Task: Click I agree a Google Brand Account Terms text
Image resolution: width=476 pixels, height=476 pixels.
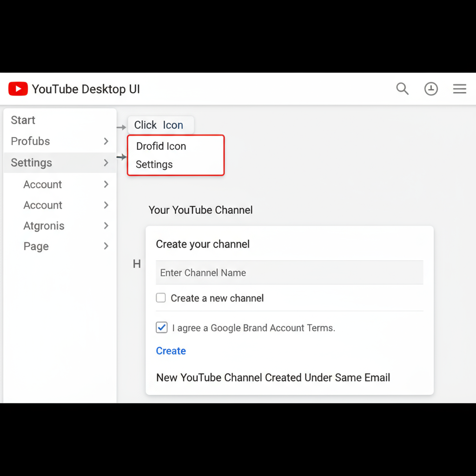Action: point(253,328)
